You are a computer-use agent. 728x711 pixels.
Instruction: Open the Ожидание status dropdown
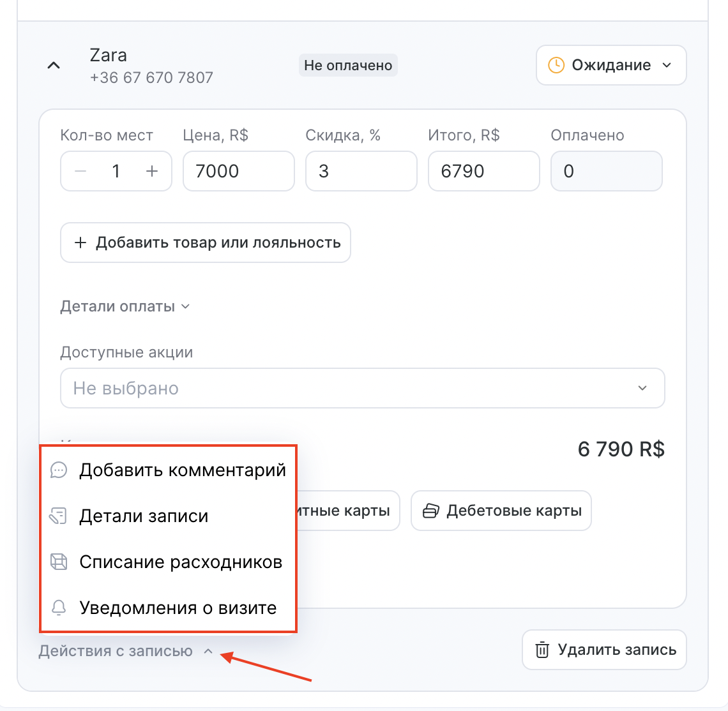611,65
